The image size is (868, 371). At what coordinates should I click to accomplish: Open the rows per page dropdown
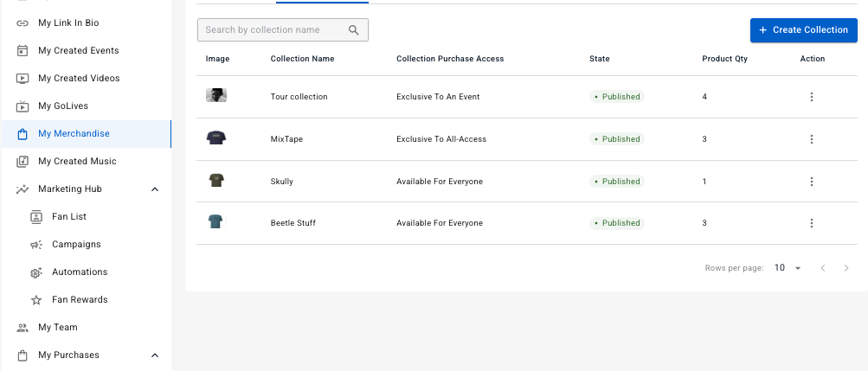pos(788,268)
